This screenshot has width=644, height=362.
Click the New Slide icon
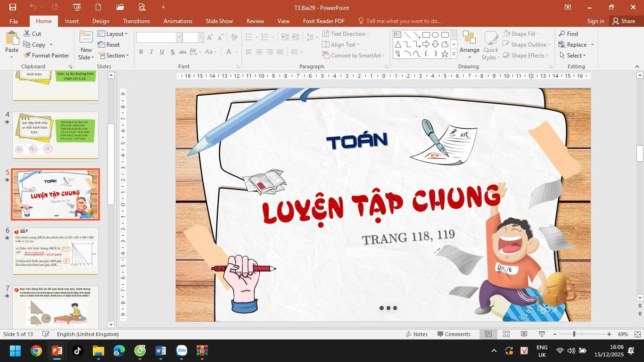86,37
